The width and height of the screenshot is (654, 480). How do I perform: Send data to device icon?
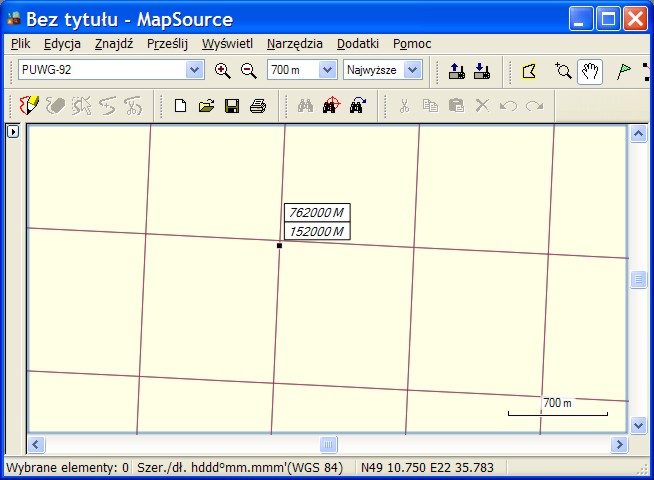(x=457, y=71)
